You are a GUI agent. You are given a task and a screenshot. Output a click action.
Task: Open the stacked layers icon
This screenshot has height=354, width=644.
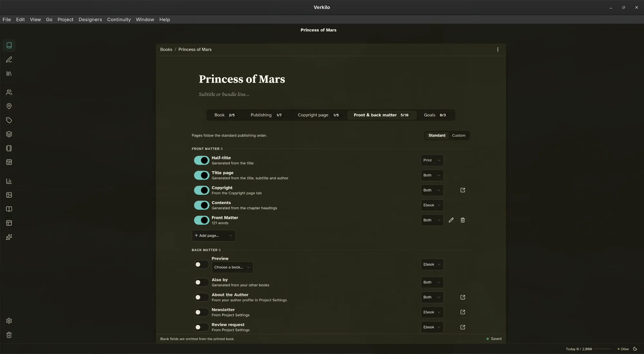coord(9,134)
